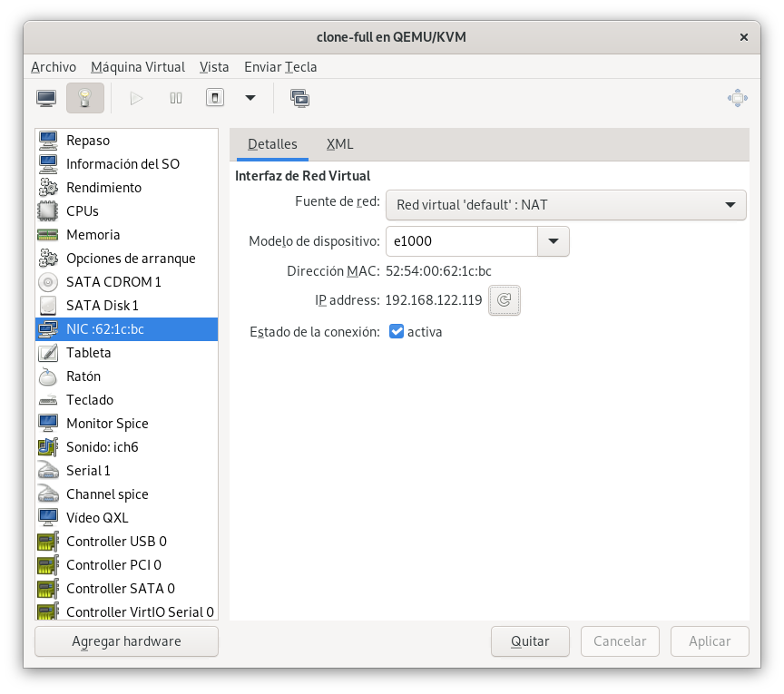Open the shutdown options dropdown arrow
The height and width of the screenshot is (694, 784).
pos(250,98)
